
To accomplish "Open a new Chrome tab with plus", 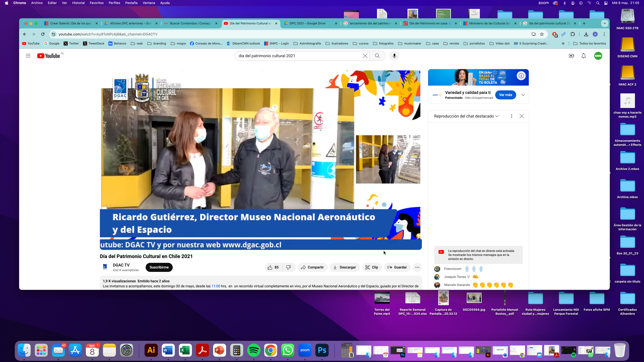I will (x=584, y=23).
